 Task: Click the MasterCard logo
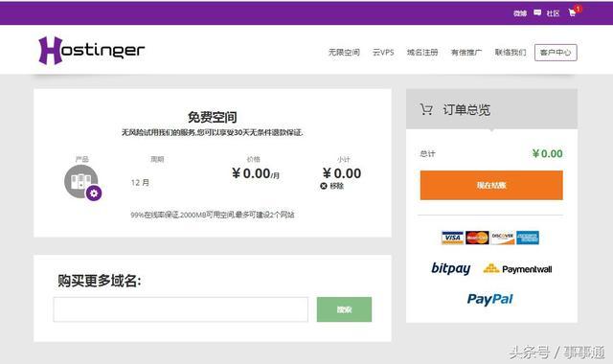[477, 238]
